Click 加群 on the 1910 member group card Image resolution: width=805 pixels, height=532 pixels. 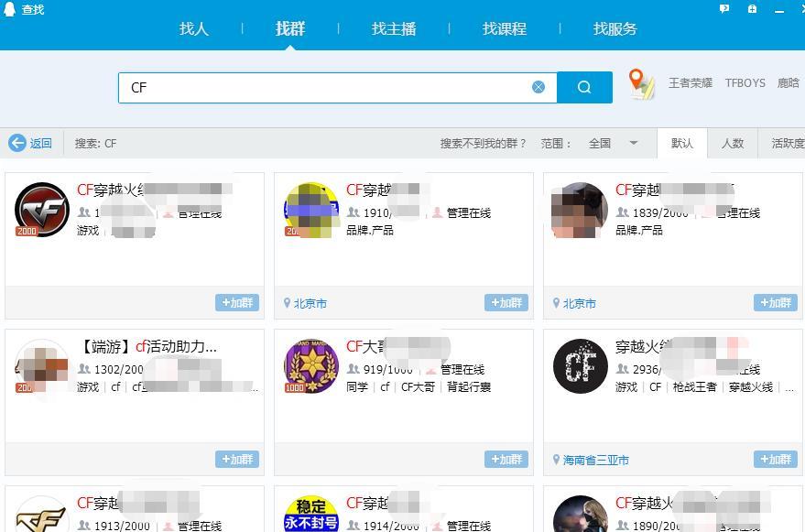click(506, 302)
